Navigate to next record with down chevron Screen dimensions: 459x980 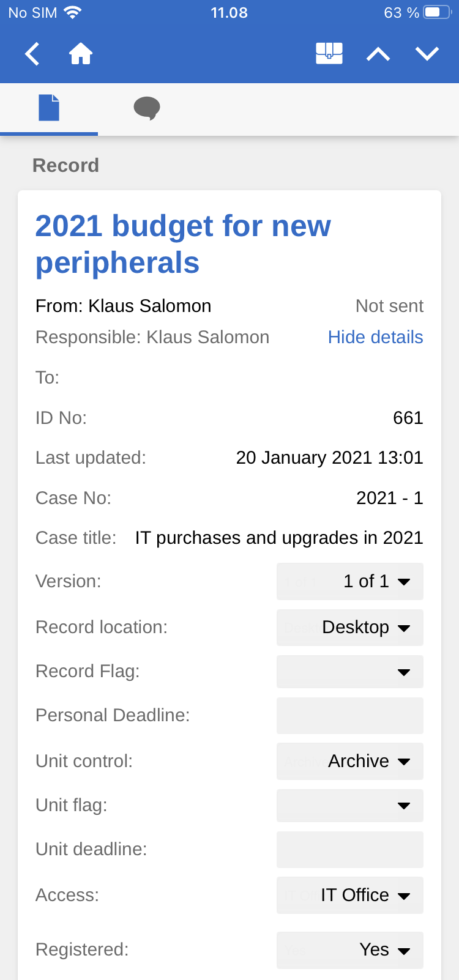point(427,54)
